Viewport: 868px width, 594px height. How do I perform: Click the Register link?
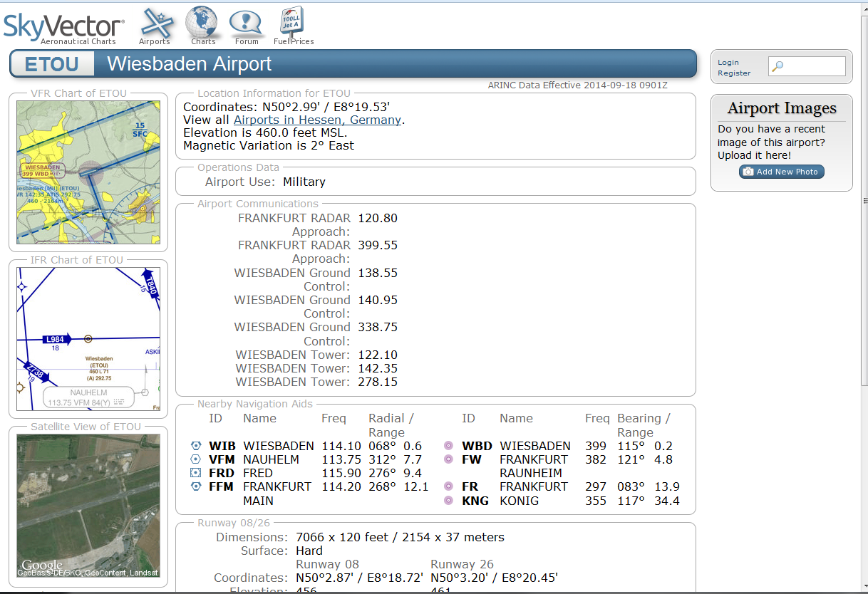pos(734,73)
